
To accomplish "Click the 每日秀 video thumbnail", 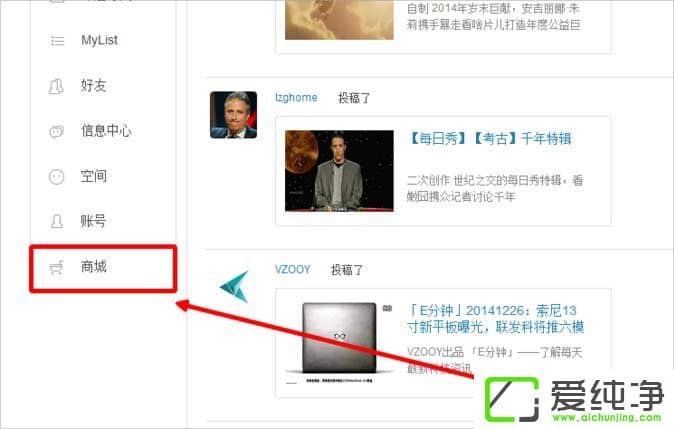I will click(339, 171).
